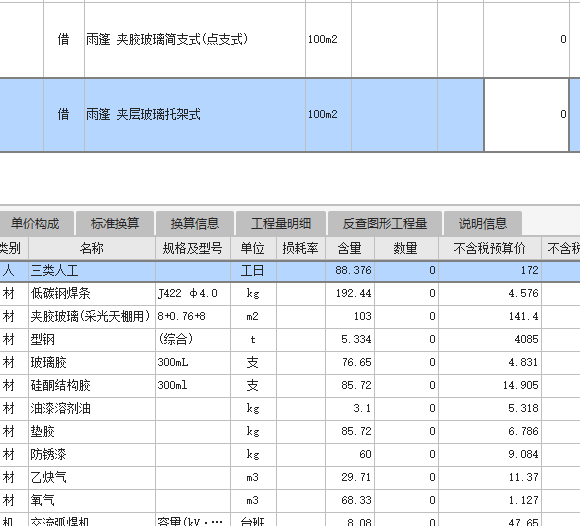The image size is (580, 526).
Task: Click the 76.65 content value
Action: point(357,363)
